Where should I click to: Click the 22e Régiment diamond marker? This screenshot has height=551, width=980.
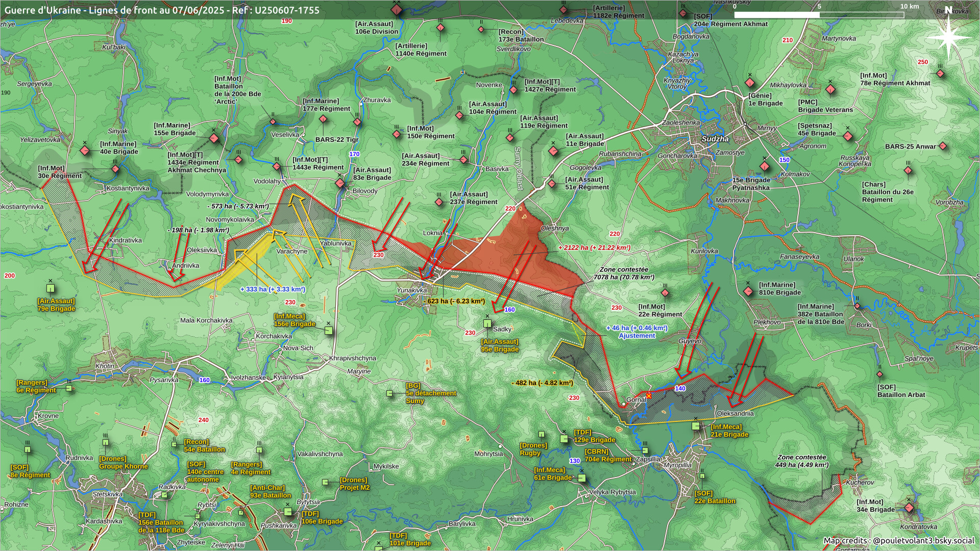pyautogui.click(x=665, y=293)
